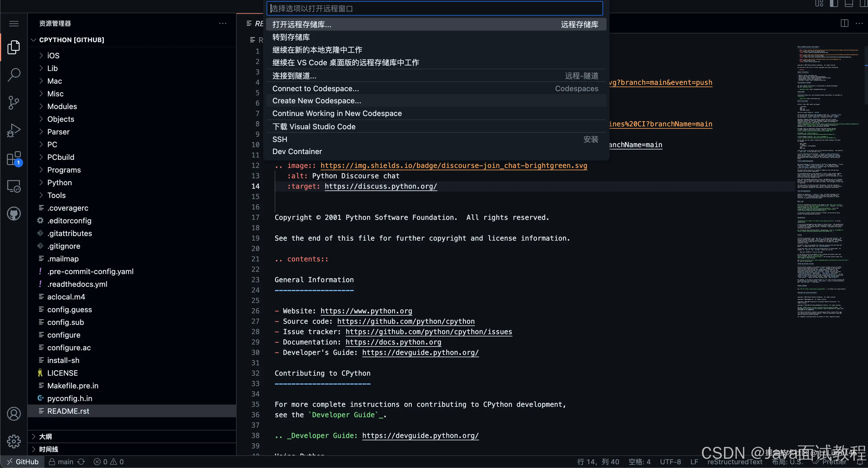This screenshot has width=868, height=468.
Task: Open the Run and Debug view icon
Action: tap(14, 130)
